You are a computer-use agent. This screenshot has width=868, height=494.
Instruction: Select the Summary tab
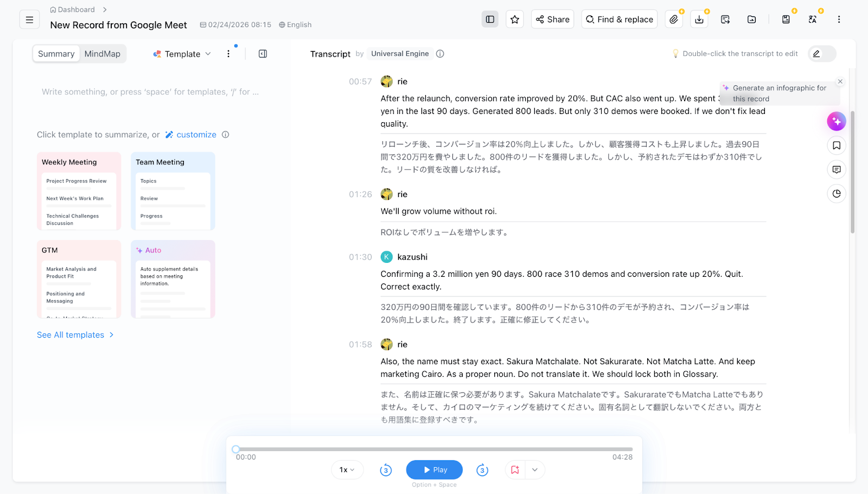click(56, 54)
